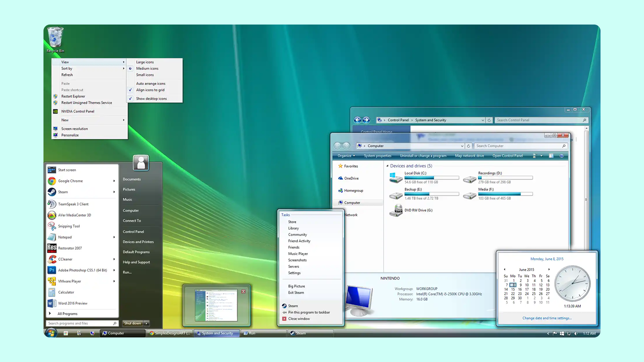644x362 pixels.
Task: Open the Organize dropdown
Action: 345,156
